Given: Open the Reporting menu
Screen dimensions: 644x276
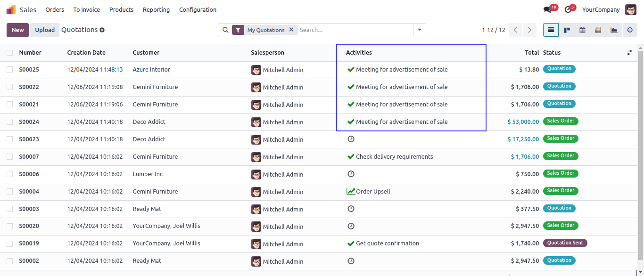Looking at the screenshot, I should point(156,9).
